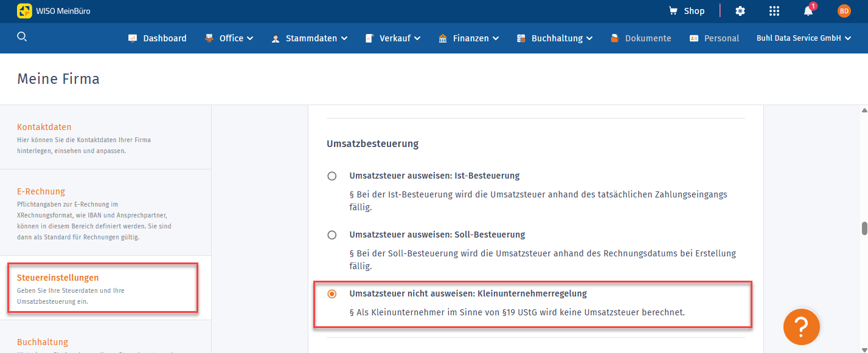The image size is (868, 353).
Task: Click the WISO MeinBüro logo icon
Action: click(25, 11)
